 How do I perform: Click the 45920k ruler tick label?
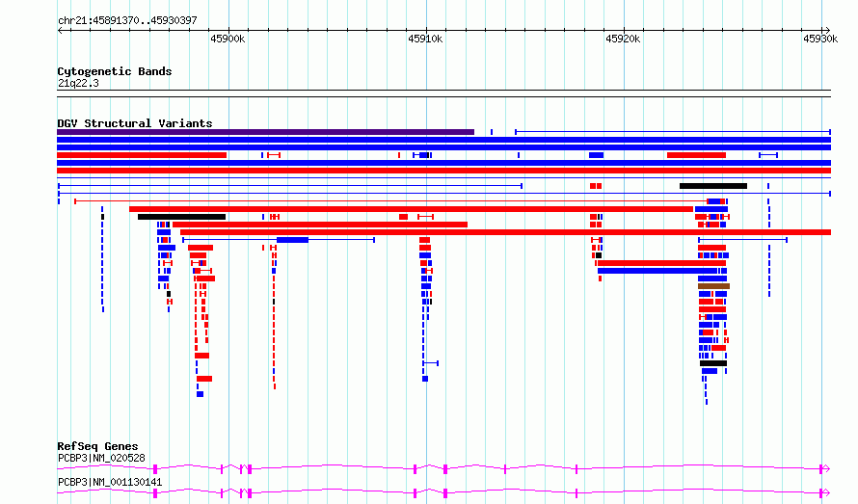623,39
